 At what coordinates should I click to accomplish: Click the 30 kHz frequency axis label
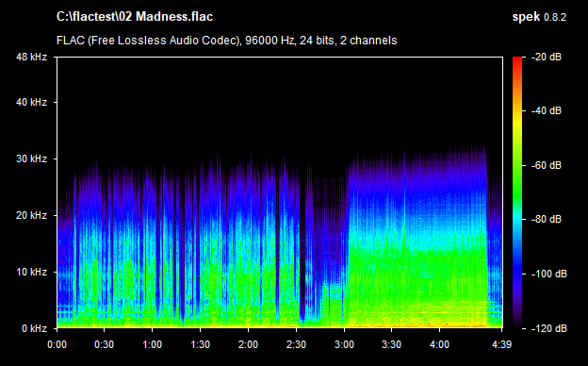point(31,158)
